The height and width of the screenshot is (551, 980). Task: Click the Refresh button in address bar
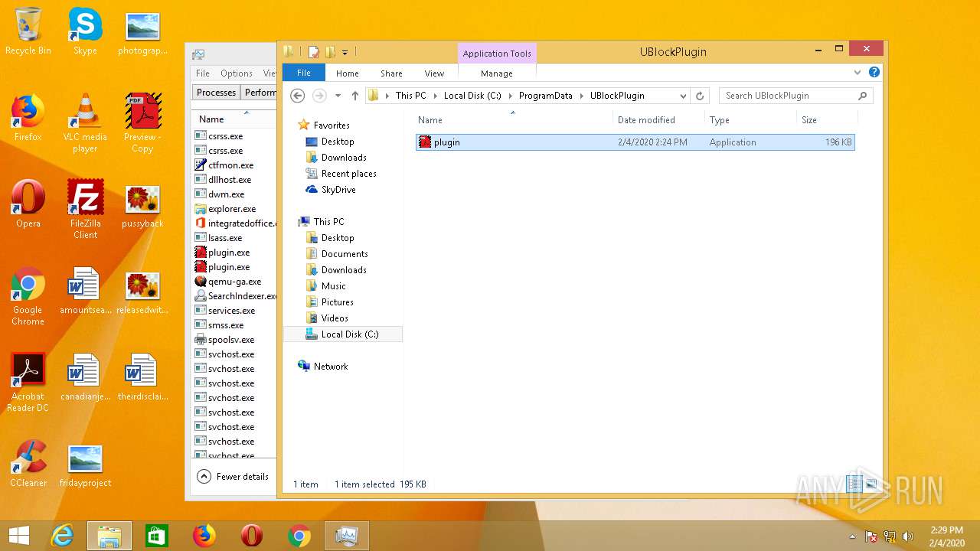(700, 96)
